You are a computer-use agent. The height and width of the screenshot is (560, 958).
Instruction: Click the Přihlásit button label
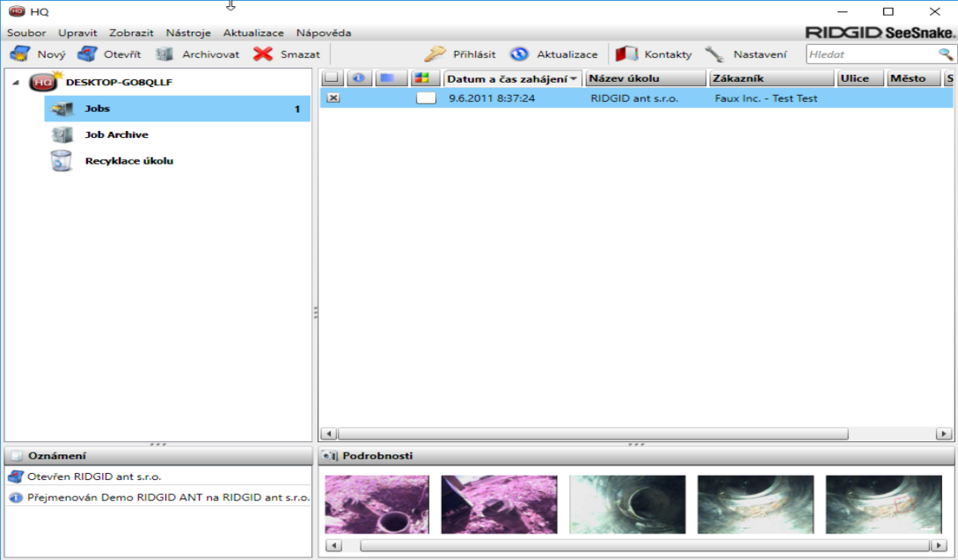tap(474, 55)
